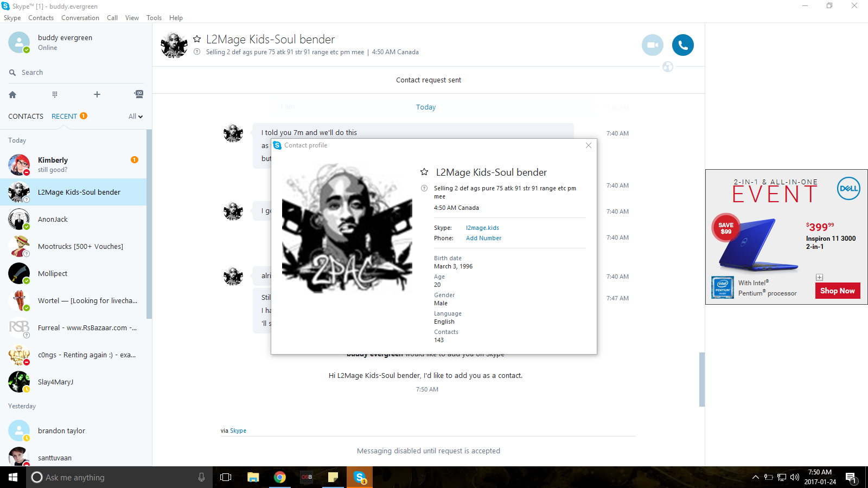The height and width of the screenshot is (488, 868).
Task: Open the Action Center notifications icon
Action: point(851,478)
